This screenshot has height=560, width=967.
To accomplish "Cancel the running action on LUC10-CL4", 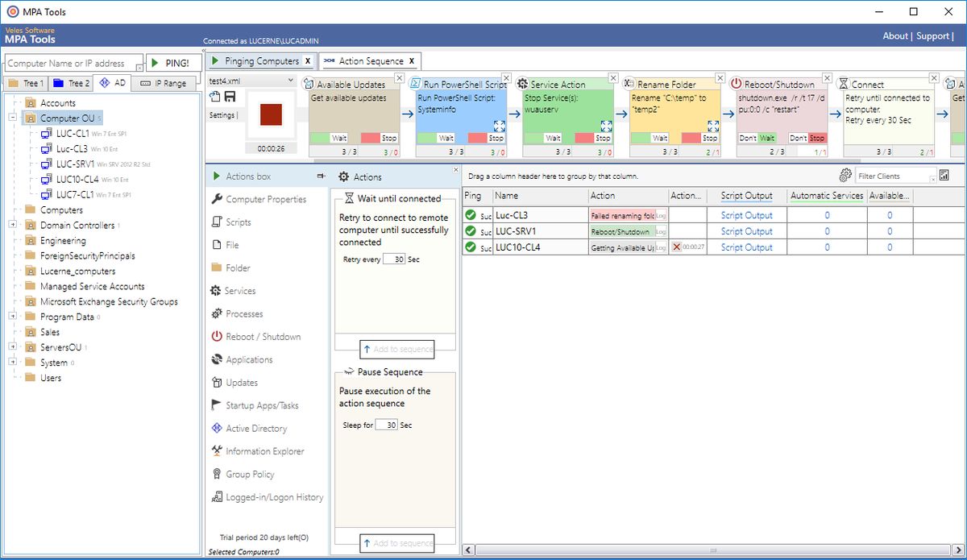I will [677, 247].
